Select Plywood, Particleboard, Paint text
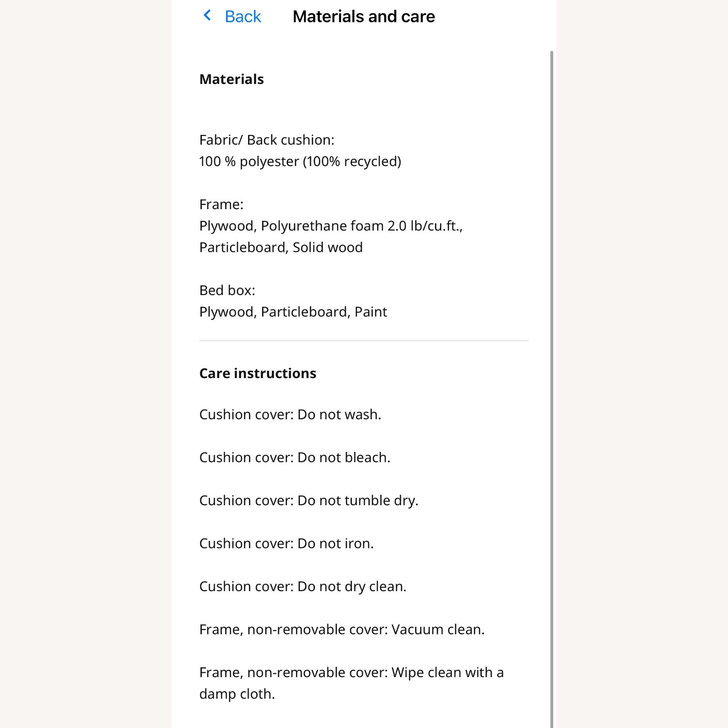 pyautogui.click(x=293, y=312)
